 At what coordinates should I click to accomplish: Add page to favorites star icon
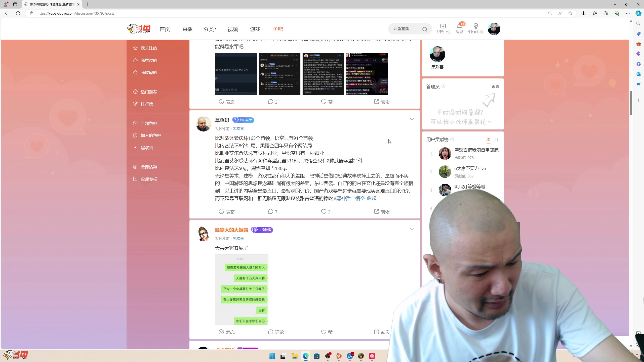click(x=570, y=13)
